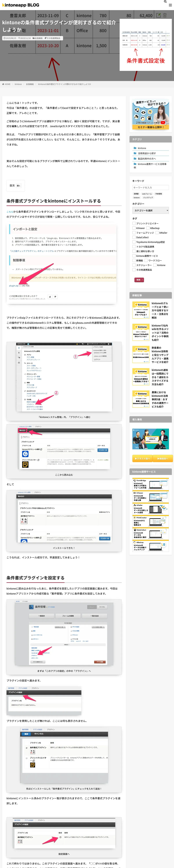Check the 更に便利な使い方 tag checkbox
Screen dimensions: 174x868
tap(134, 251)
